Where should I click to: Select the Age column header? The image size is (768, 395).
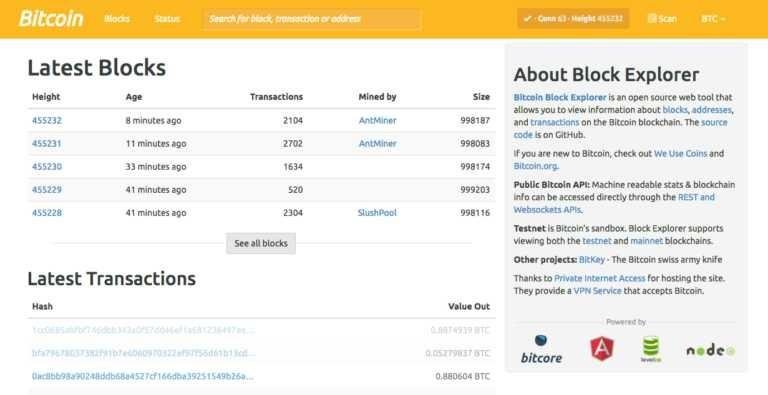tap(134, 97)
